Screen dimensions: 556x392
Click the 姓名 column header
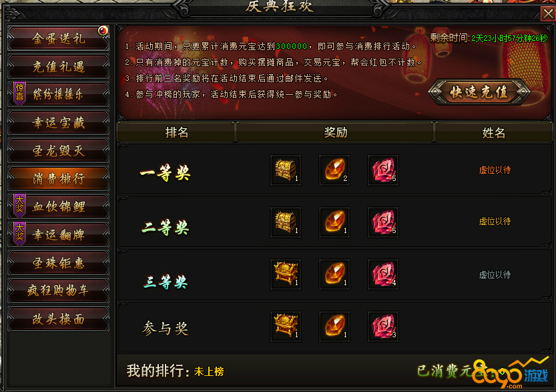pyautogui.click(x=494, y=133)
